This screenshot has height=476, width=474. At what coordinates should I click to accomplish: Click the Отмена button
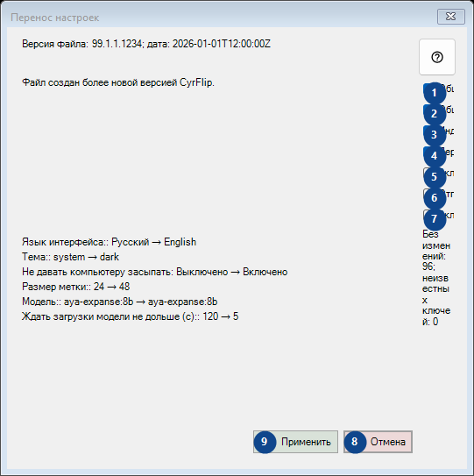coord(378,442)
